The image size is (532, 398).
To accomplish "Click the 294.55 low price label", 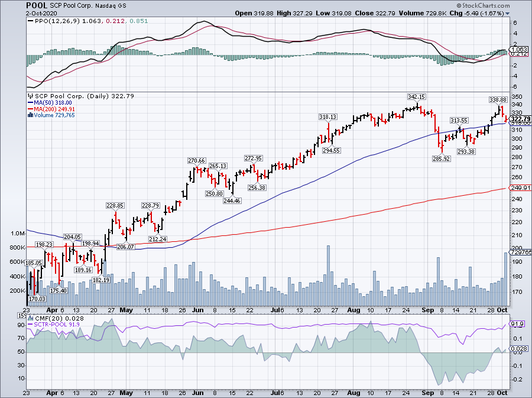I will [331, 150].
